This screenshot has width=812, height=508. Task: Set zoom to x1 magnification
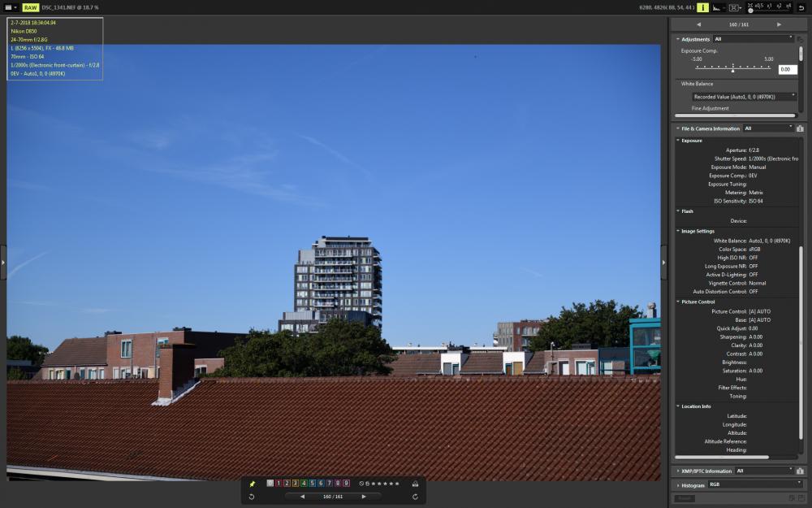[770, 7]
